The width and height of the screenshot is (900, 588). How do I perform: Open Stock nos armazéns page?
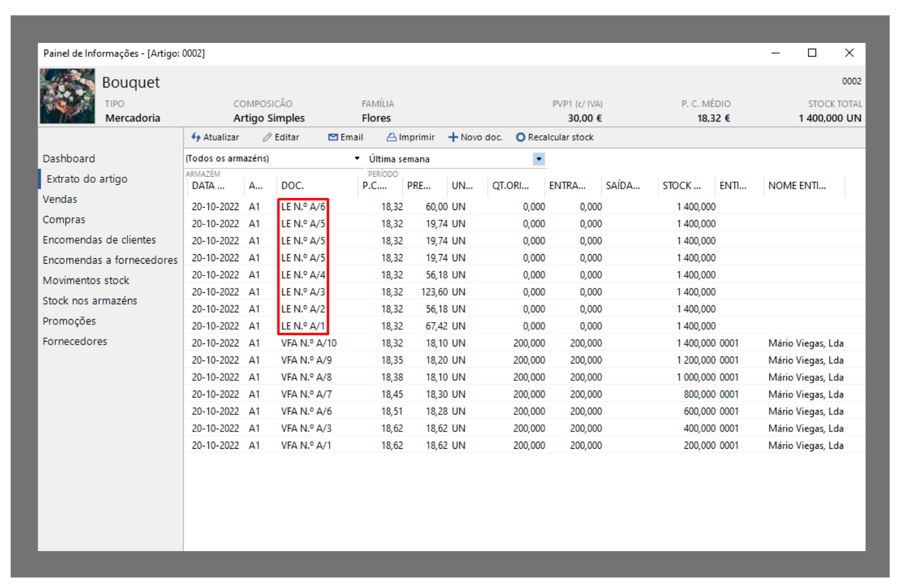pyautogui.click(x=89, y=301)
